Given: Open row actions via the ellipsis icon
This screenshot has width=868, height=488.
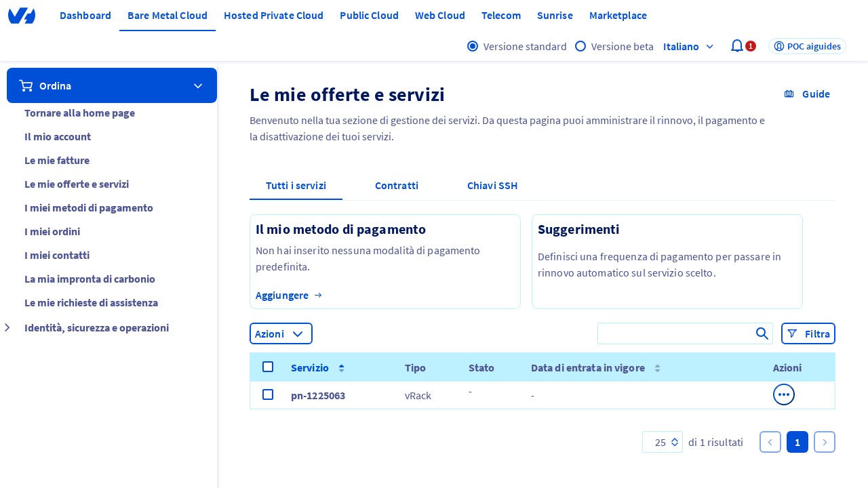Looking at the screenshot, I should click(784, 394).
